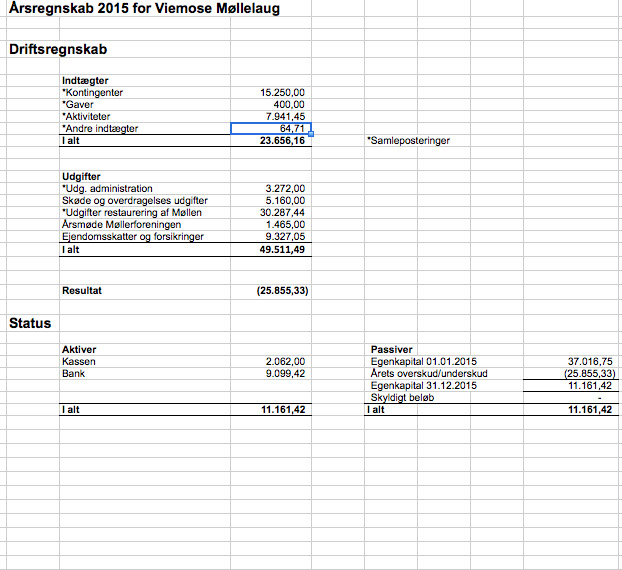This screenshot has width=622, height=570.
Task: Select the Passiver total 11.161,42 in I alt row
Action: [590, 409]
